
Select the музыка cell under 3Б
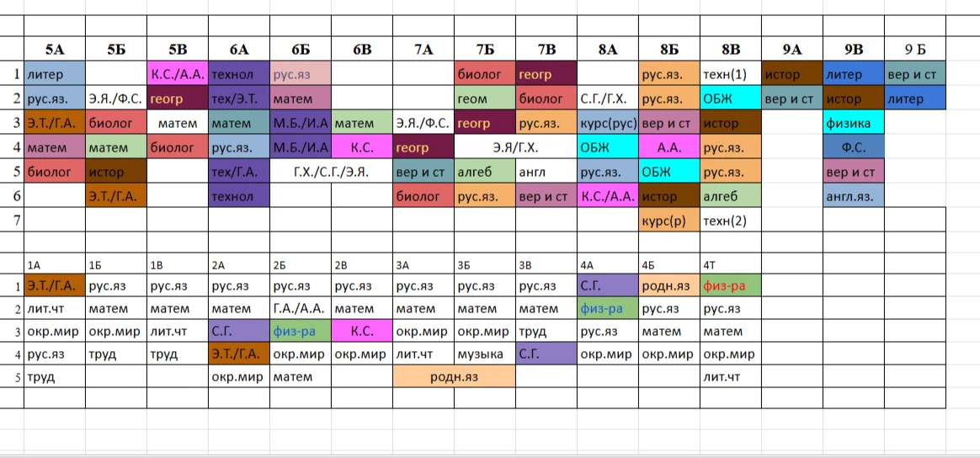[485, 354]
